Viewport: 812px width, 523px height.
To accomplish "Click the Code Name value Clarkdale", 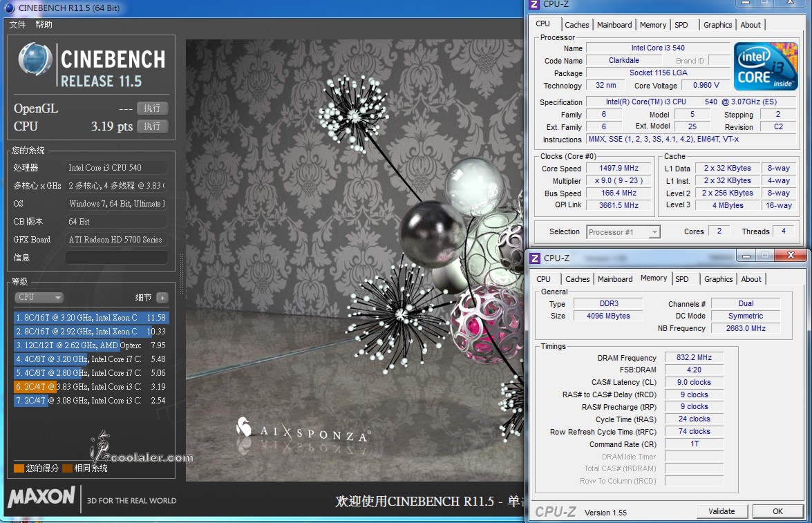I will point(623,61).
